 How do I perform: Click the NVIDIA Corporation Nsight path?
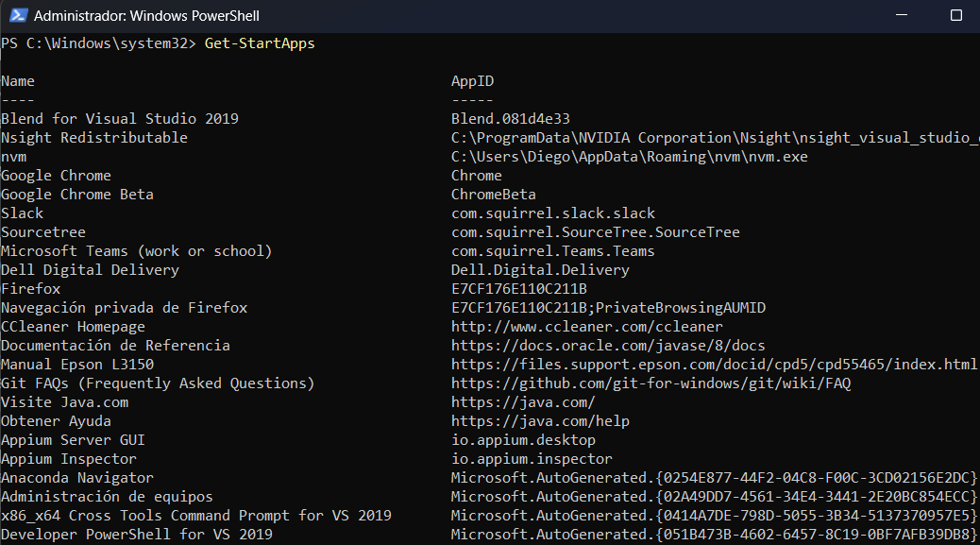point(715,138)
